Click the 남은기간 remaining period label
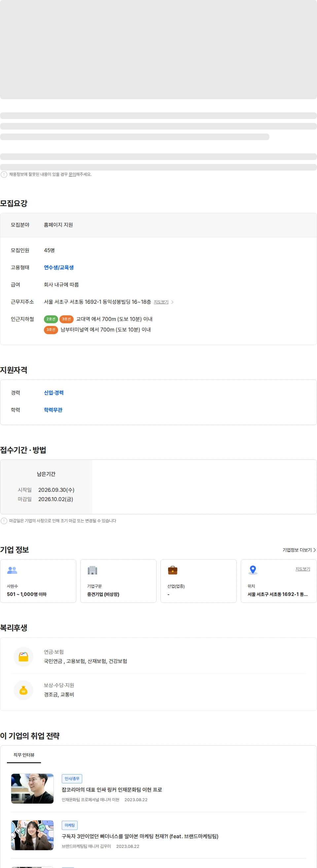 click(46, 474)
